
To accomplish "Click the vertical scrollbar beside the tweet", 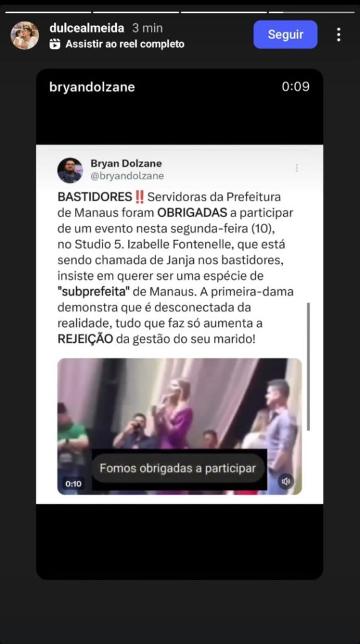I will (308, 367).
